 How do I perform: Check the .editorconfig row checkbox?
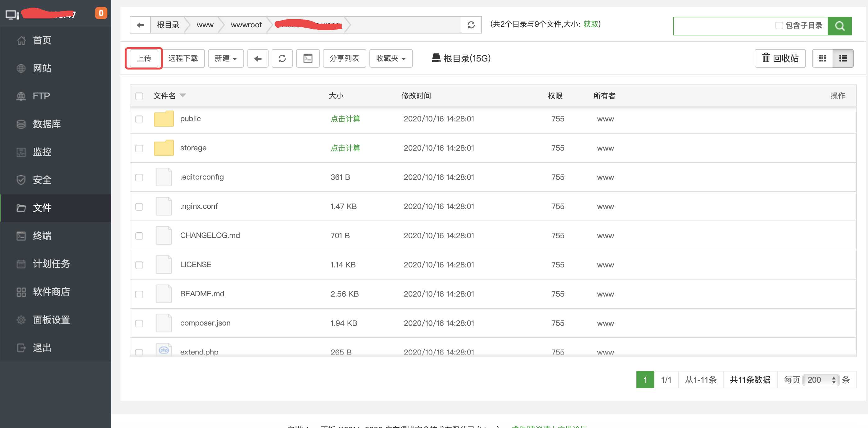click(x=139, y=178)
